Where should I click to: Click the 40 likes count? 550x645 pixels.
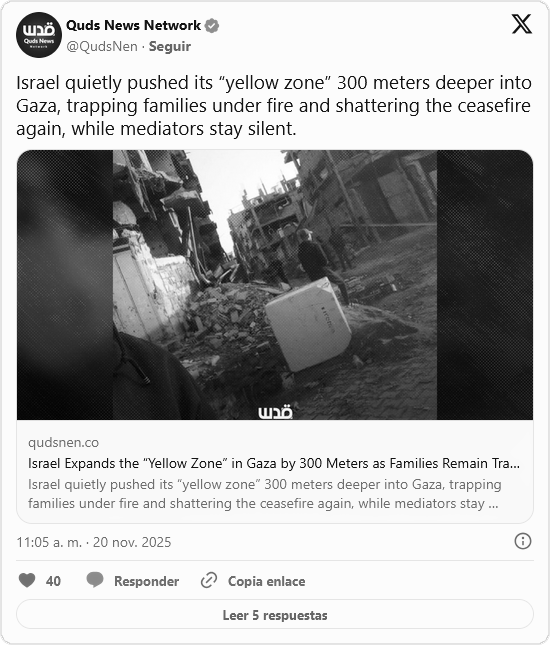(x=53, y=581)
